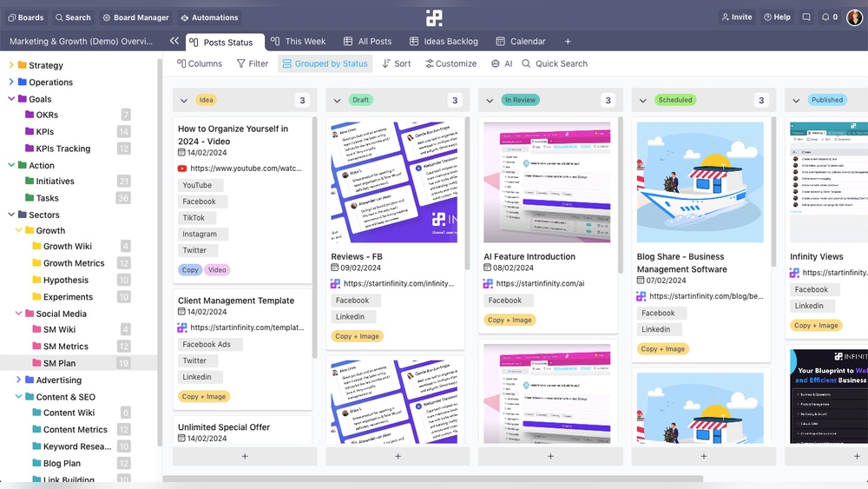Add a card to Draft column
This screenshot has width=868, height=489.
[398, 456]
